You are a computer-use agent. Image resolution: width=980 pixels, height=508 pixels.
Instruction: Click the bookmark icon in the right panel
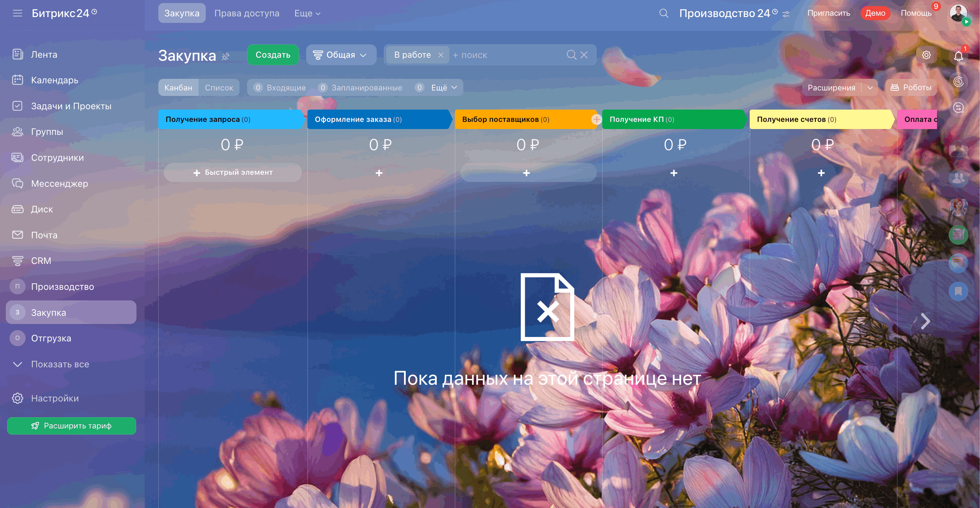(x=958, y=292)
